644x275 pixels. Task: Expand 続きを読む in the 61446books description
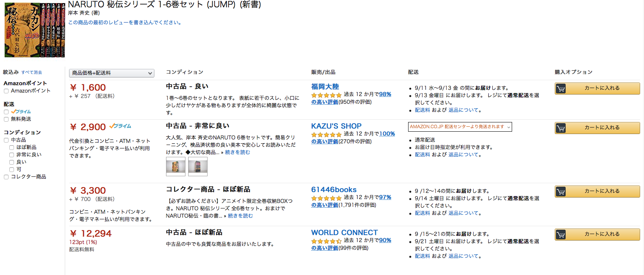[x=240, y=216]
